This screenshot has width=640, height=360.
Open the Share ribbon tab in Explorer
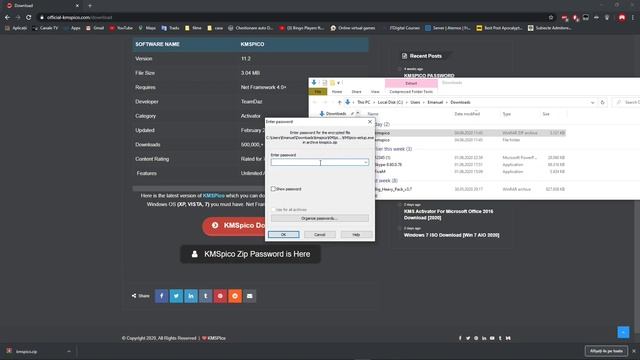pos(356,92)
